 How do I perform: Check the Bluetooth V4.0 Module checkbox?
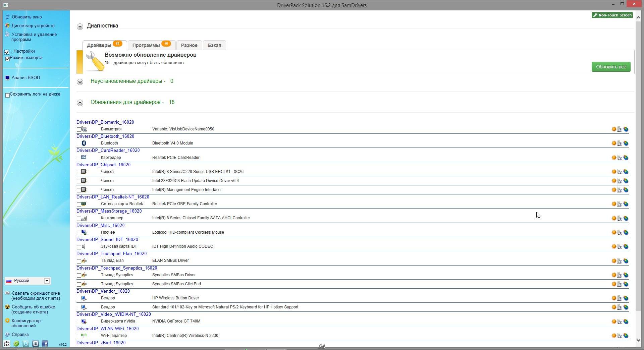pyautogui.click(x=79, y=144)
